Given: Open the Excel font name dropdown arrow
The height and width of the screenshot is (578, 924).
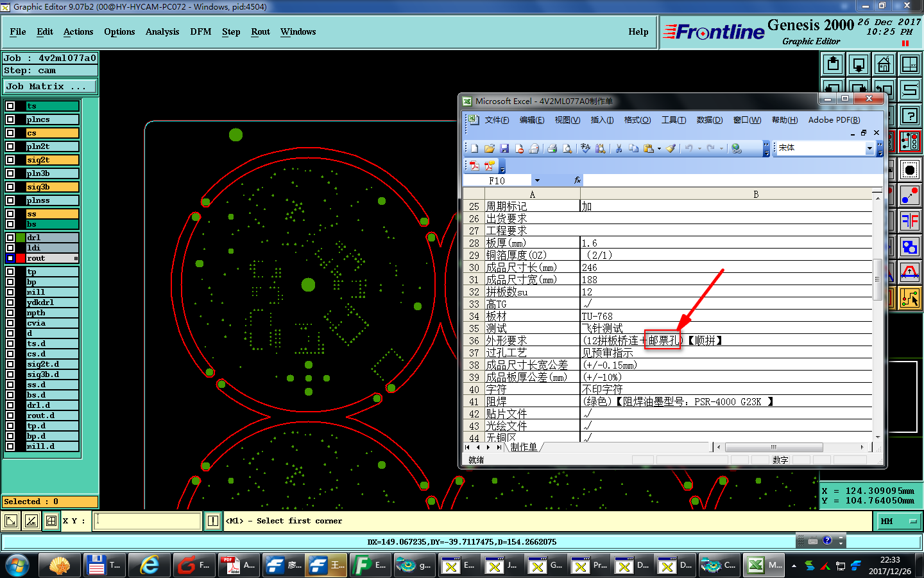Looking at the screenshot, I should coord(870,148).
